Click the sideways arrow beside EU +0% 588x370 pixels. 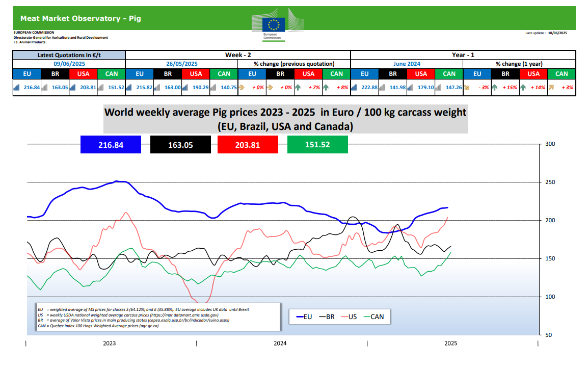[x=241, y=87]
